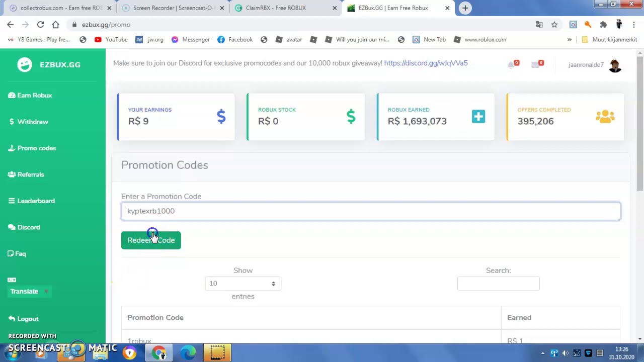This screenshot has width=644, height=362.
Task: Reload the current page
Action: click(40, 25)
